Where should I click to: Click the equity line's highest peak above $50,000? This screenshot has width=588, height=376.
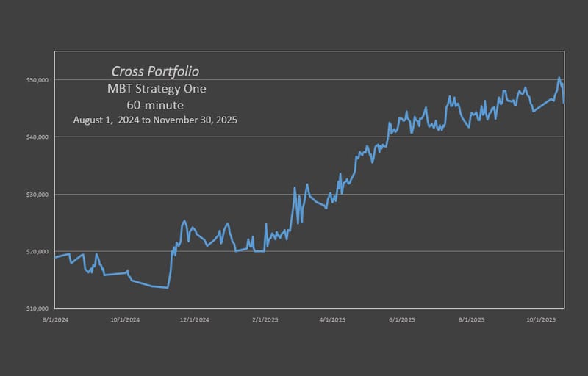559,78
